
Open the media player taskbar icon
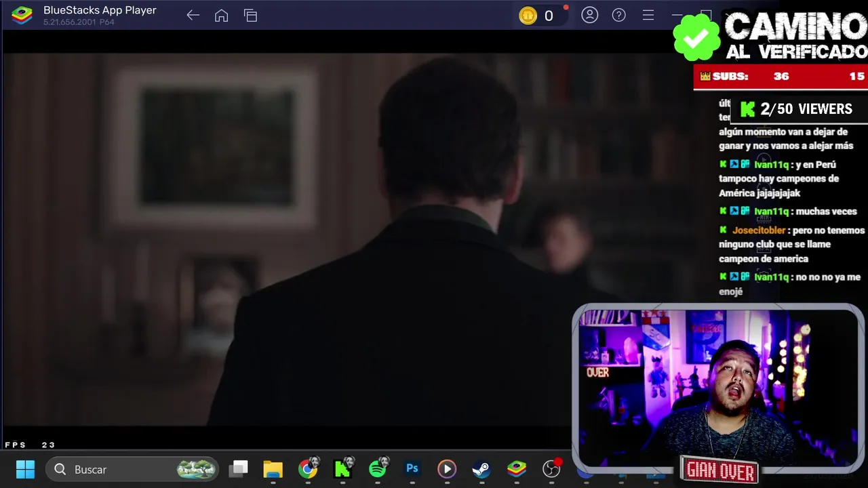[x=447, y=469]
